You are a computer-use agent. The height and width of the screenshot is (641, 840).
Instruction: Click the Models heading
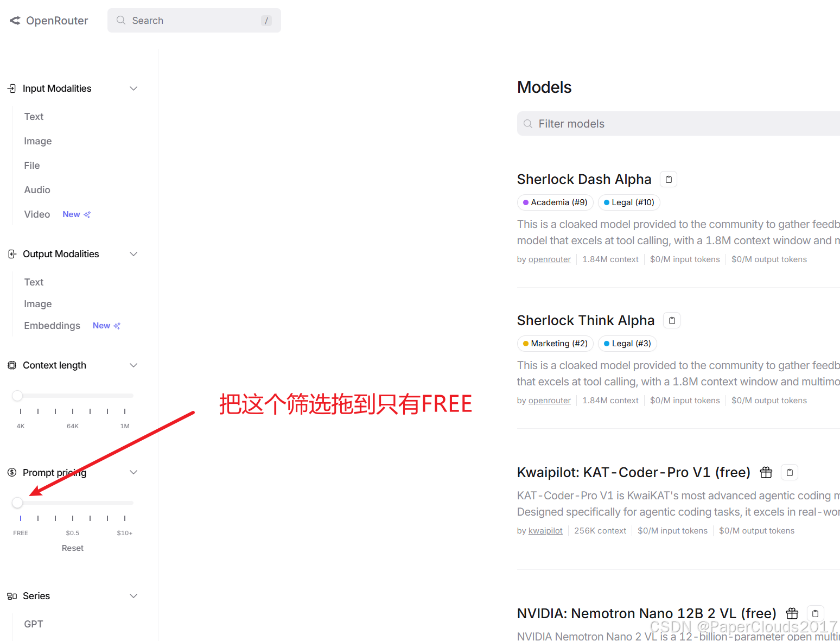click(x=544, y=87)
